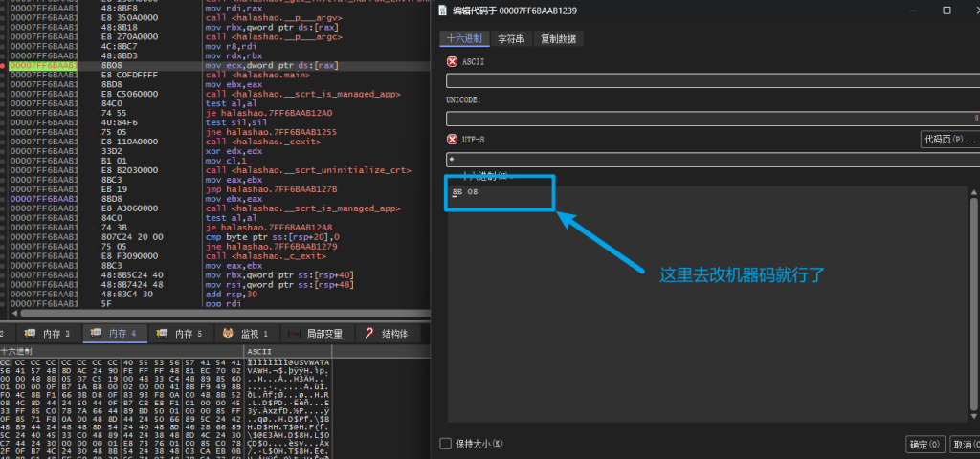Image resolution: width=980 pixels, height=459 pixels.
Task: Open the 代码页(P)... code page selector
Action: point(948,140)
